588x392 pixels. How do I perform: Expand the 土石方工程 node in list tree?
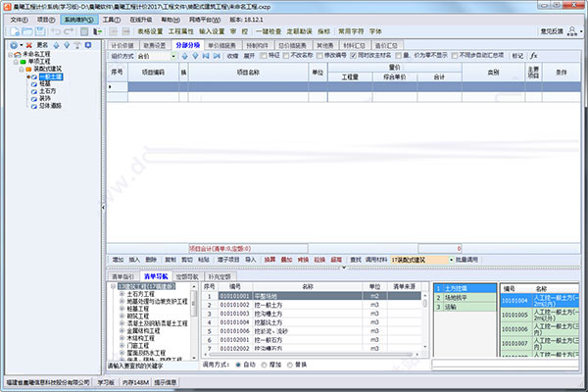[x=122, y=294]
